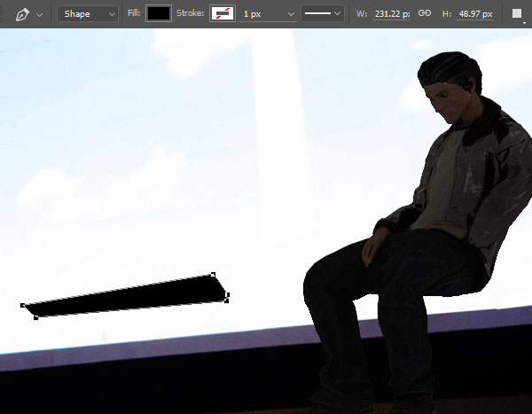Image resolution: width=532 pixels, height=414 pixels.
Task: Click the W width input field
Action: coord(392,14)
